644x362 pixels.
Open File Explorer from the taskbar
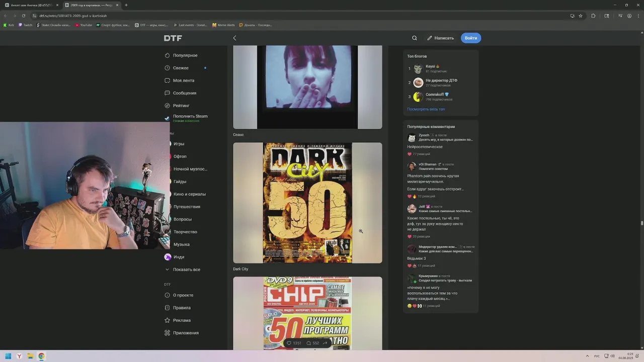tap(30, 356)
